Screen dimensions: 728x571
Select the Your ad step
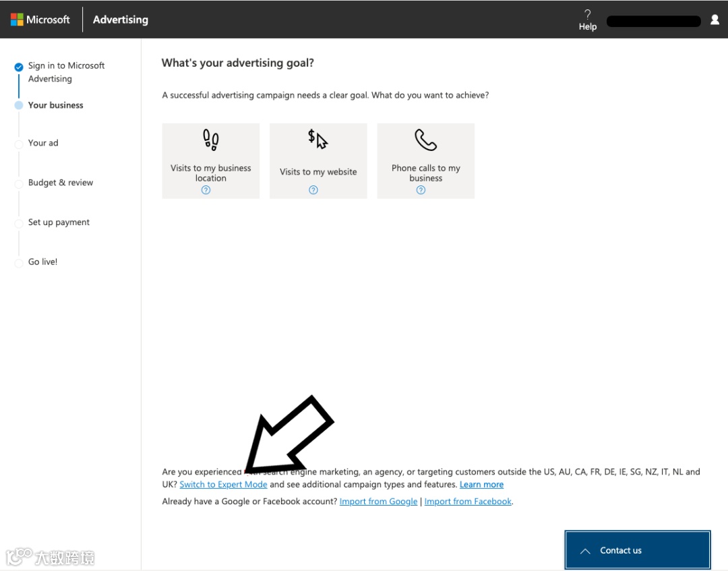tap(43, 142)
